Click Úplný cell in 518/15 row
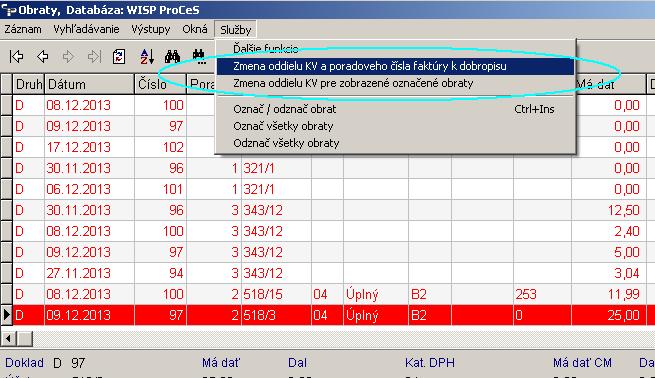 click(x=376, y=294)
